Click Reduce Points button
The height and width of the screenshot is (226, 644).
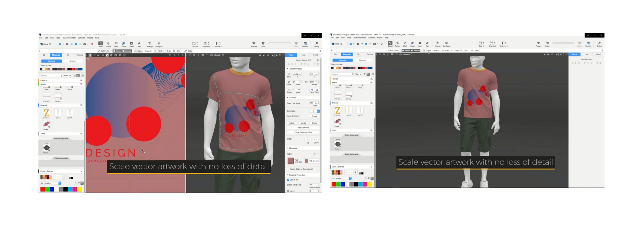[x=303, y=128]
